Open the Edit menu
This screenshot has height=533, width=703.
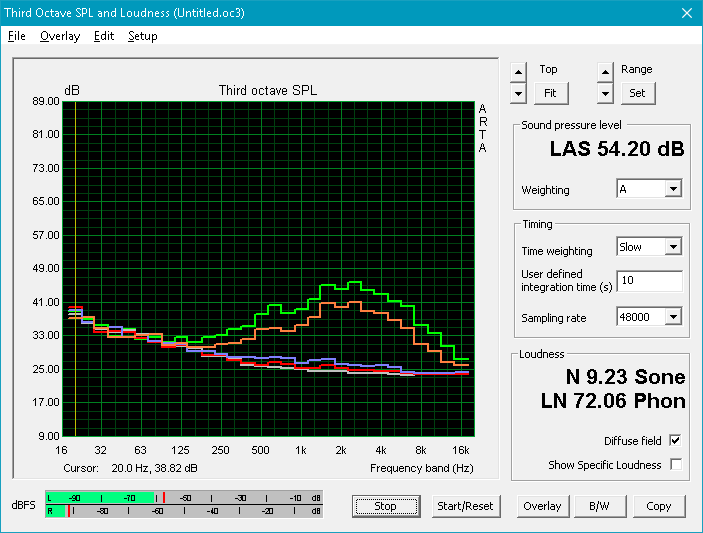tap(104, 36)
